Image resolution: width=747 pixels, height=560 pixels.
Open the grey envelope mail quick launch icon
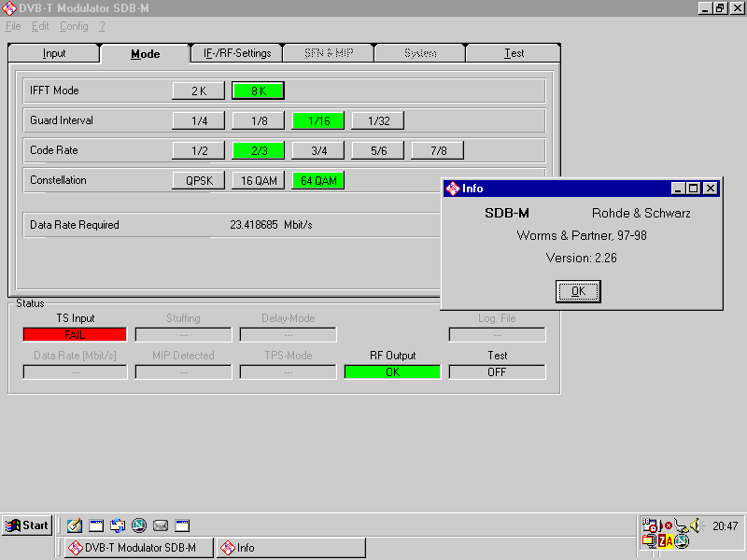pos(161,525)
